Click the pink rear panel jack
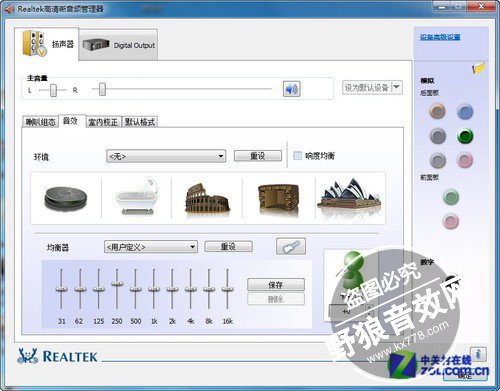500x391 pixels. pos(465,160)
